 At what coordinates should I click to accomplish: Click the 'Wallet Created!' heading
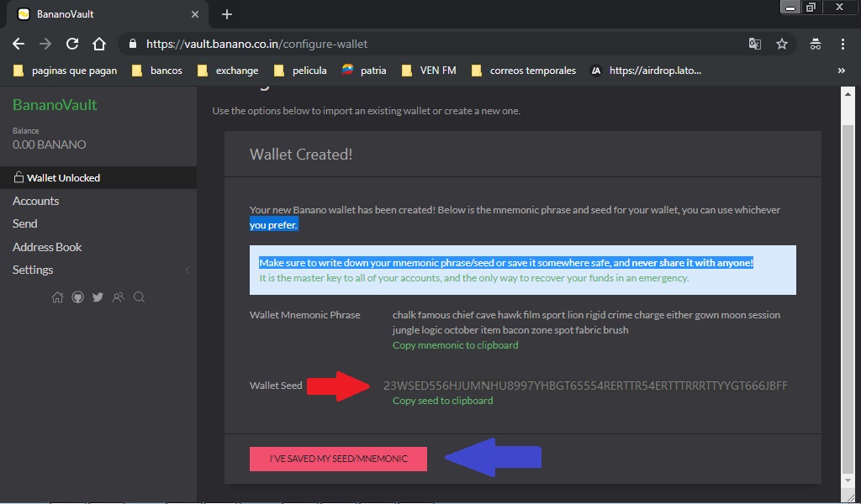click(301, 154)
